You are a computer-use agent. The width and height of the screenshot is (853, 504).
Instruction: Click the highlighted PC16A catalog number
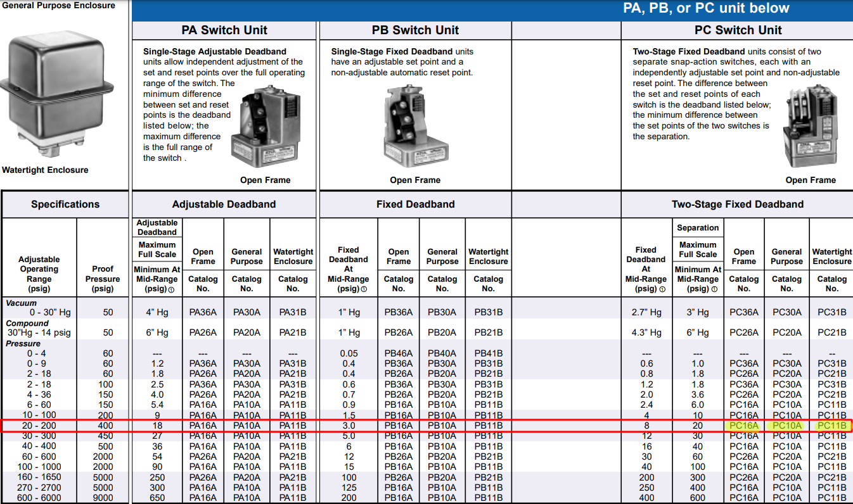pyautogui.click(x=744, y=425)
